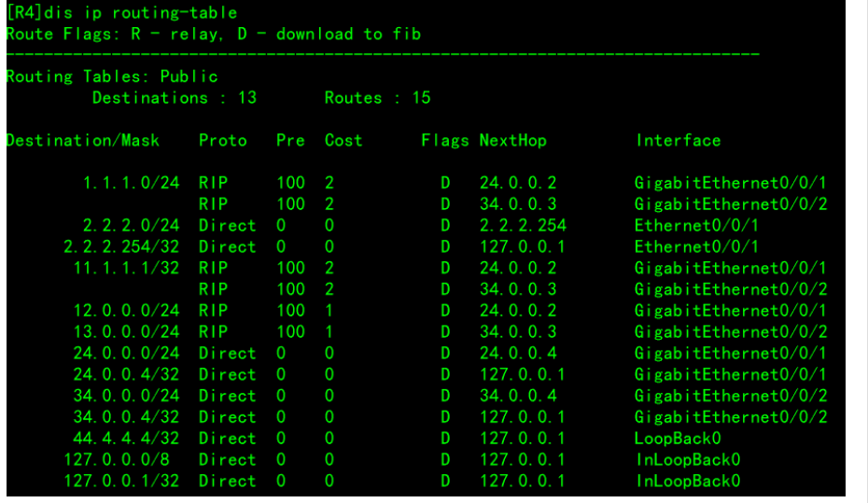The image size is (868, 503).
Task: Click the D flag in the 34.0.0.0/24 row
Action: (445, 397)
